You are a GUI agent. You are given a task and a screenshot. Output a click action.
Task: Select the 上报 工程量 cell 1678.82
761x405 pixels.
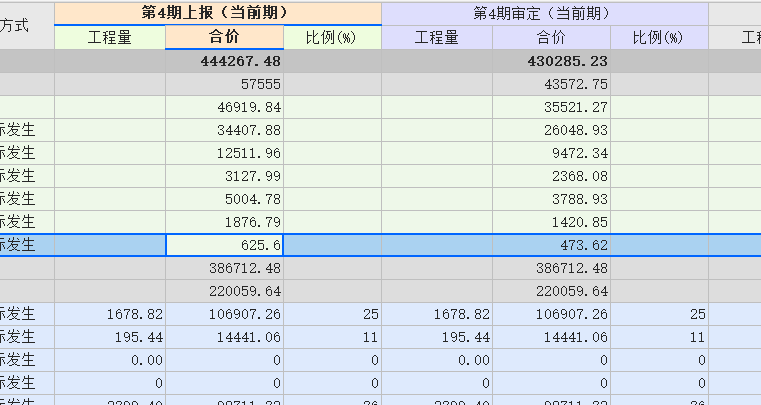(x=110, y=314)
